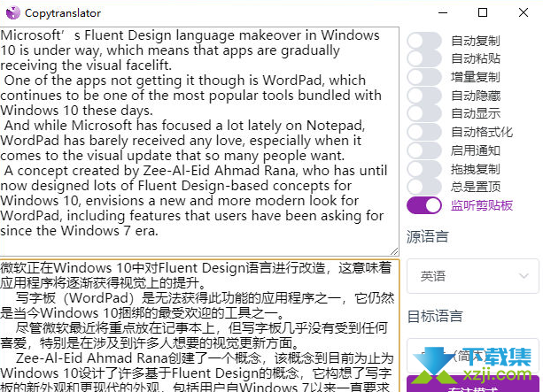This screenshot has width=543, height=392.
Task: Click the chevron arrow in the 英语 dropdown
Action: (x=524, y=276)
